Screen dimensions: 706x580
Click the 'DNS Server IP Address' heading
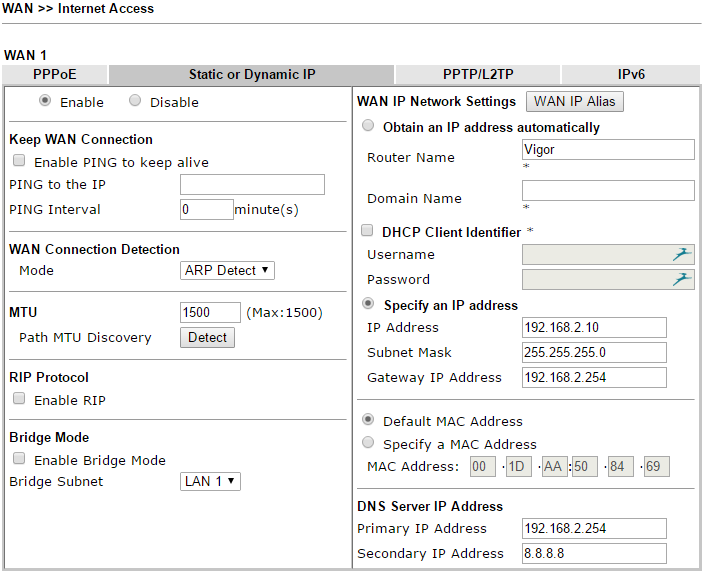(430, 506)
